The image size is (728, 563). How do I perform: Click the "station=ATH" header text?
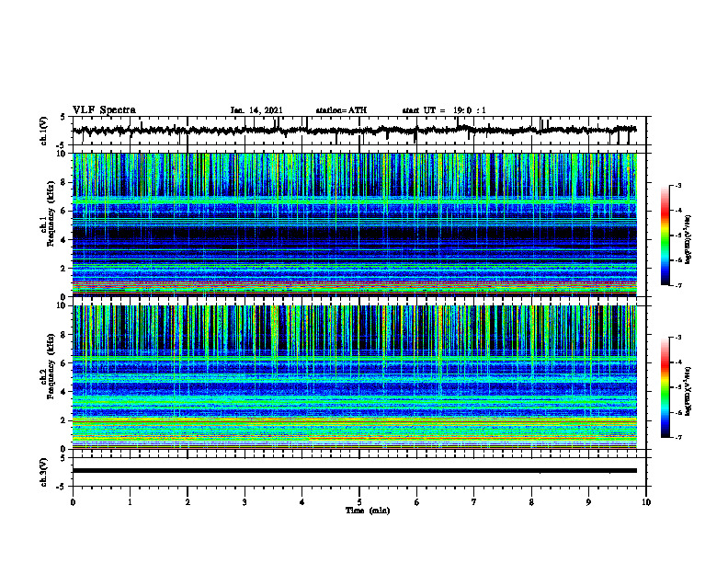341,110
